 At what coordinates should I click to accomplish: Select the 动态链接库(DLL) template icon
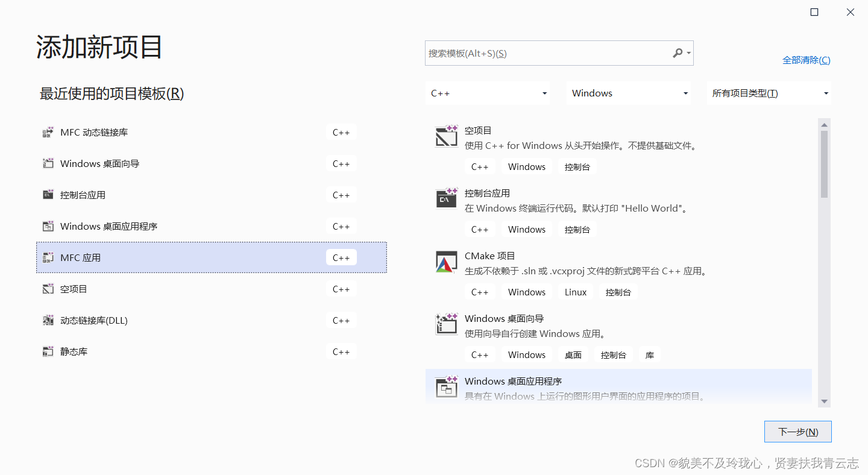[x=48, y=320]
